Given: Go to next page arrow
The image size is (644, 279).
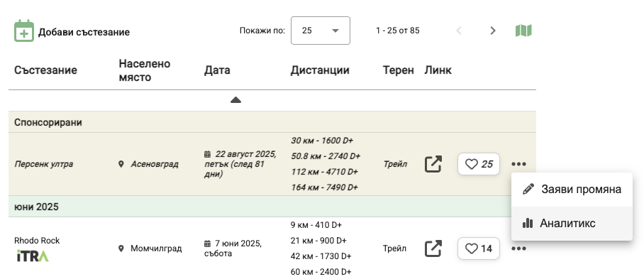Looking at the screenshot, I should pyautogui.click(x=493, y=31).
